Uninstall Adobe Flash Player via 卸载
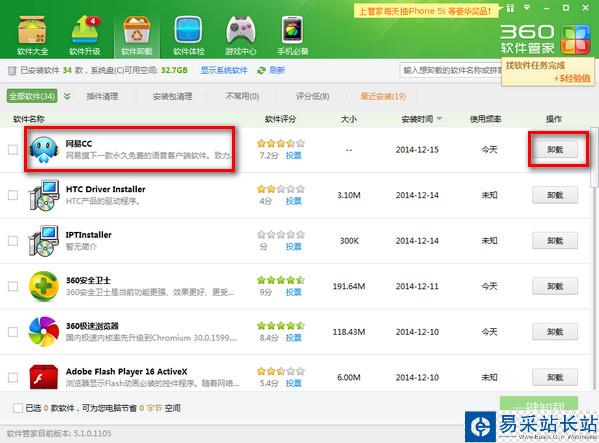 [555, 377]
